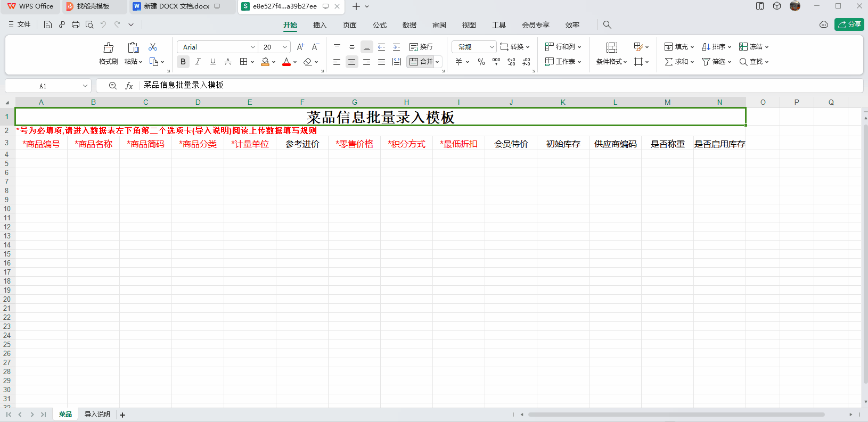
Task: Click the strikethrough text icon
Action: 228,62
